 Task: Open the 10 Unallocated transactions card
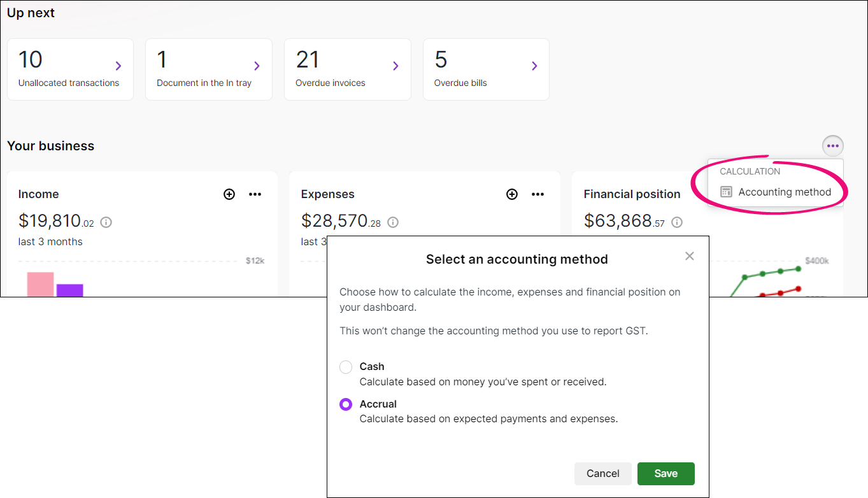tap(70, 69)
